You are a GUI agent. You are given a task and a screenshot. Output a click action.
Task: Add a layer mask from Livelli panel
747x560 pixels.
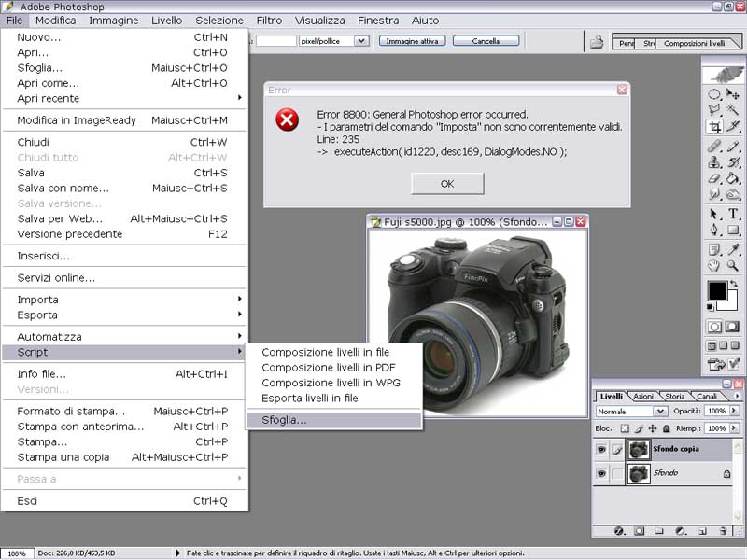[640, 530]
